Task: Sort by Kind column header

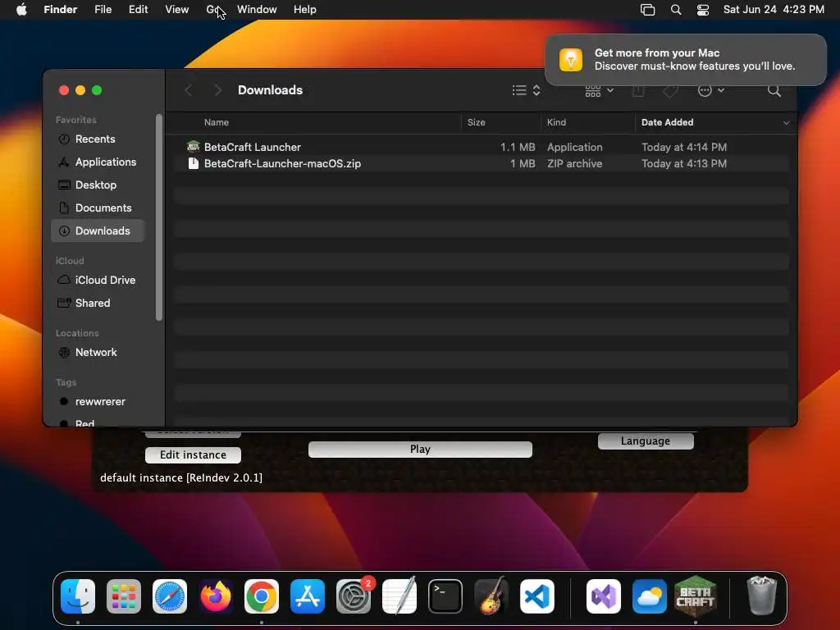Action: point(556,122)
